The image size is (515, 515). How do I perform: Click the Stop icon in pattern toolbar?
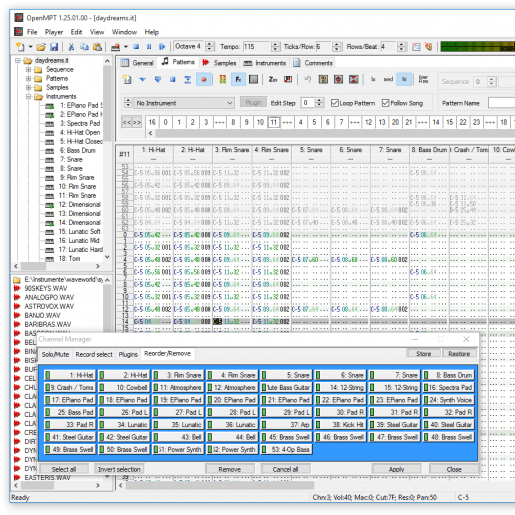tap(172, 79)
